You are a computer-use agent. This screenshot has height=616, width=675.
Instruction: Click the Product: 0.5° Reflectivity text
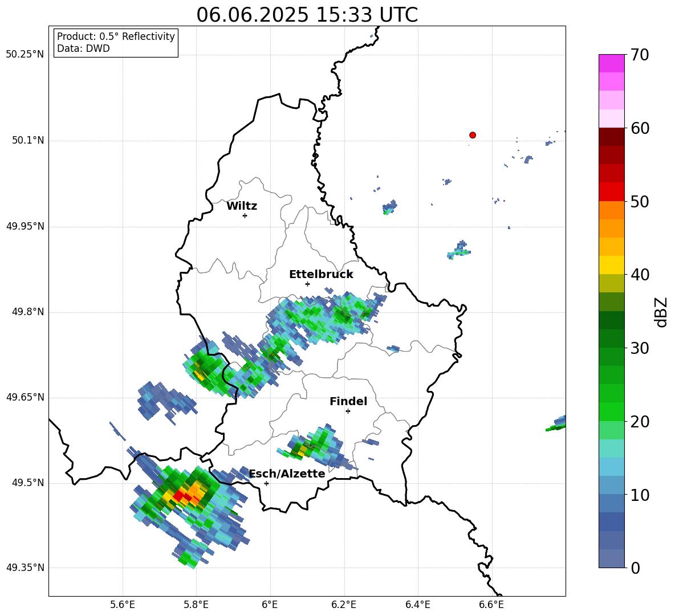116,36
